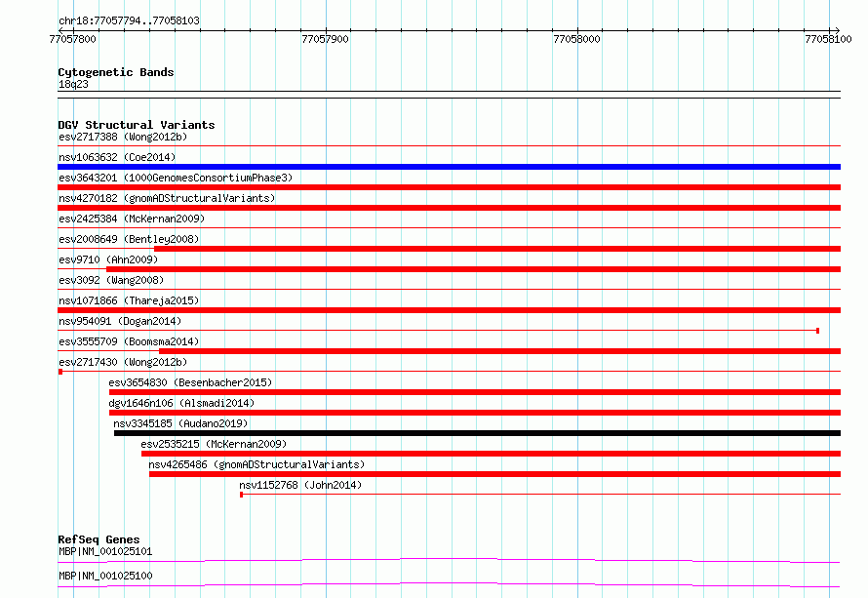
Task: Click esv2425384 (McKernan2009) variant label
Action: 132,219
